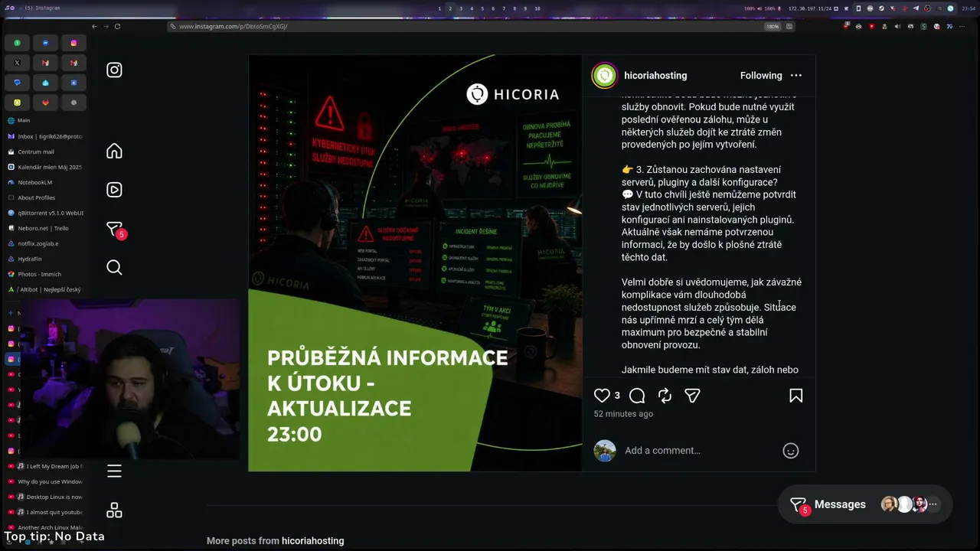The image size is (980, 551).
Task: Open the 'Neboro.net | Trello' tab
Action: click(45, 228)
